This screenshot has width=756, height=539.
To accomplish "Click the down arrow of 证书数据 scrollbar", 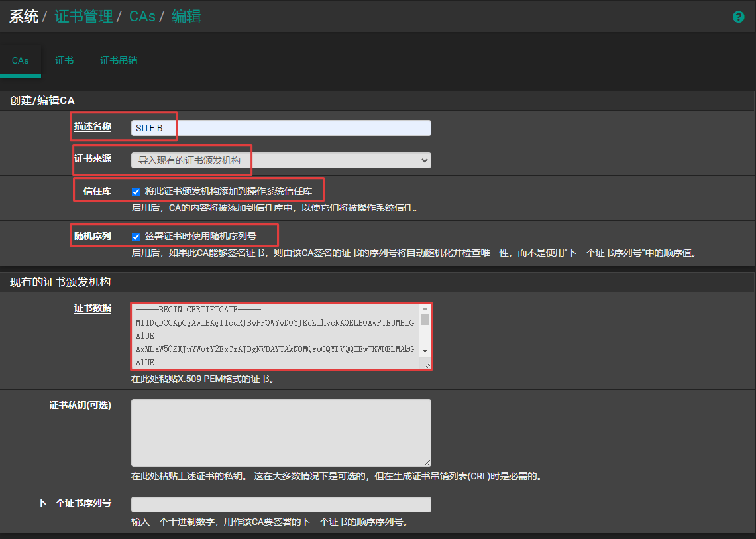I will coord(425,351).
